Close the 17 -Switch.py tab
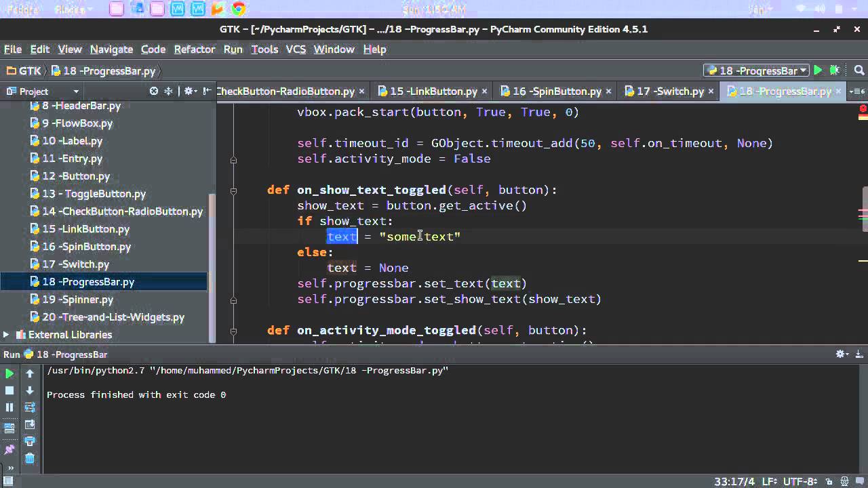Viewport: 868px width, 488px height. (710, 90)
